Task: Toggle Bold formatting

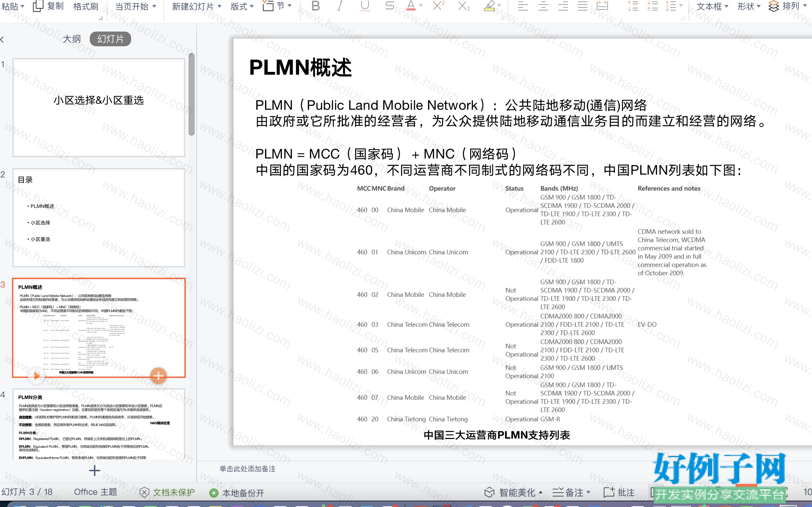Action: pos(316,6)
